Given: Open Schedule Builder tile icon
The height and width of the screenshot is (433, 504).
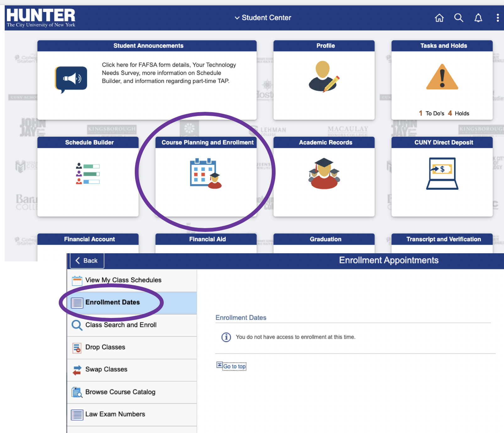Looking at the screenshot, I should (x=88, y=173).
